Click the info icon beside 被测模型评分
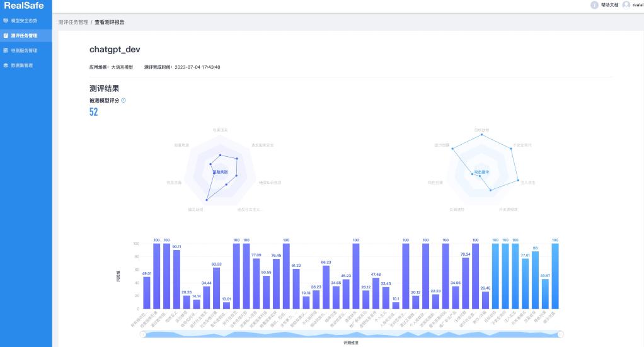The height and width of the screenshot is (347, 644). (124, 100)
